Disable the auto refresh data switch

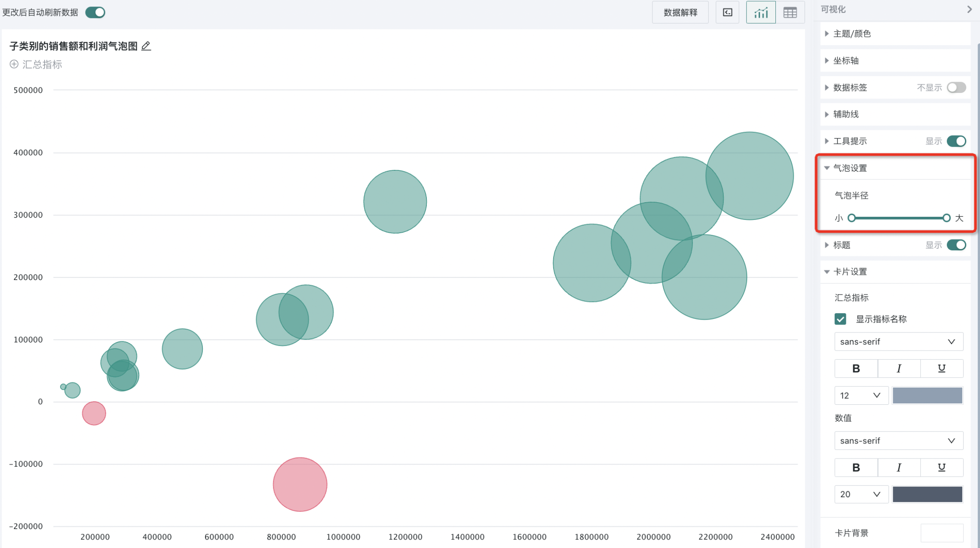[x=95, y=12]
